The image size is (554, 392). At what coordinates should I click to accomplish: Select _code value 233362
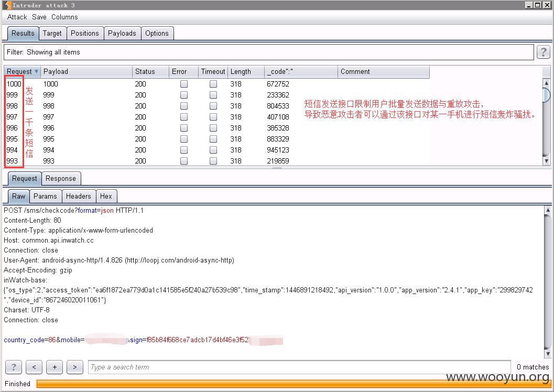coord(278,95)
